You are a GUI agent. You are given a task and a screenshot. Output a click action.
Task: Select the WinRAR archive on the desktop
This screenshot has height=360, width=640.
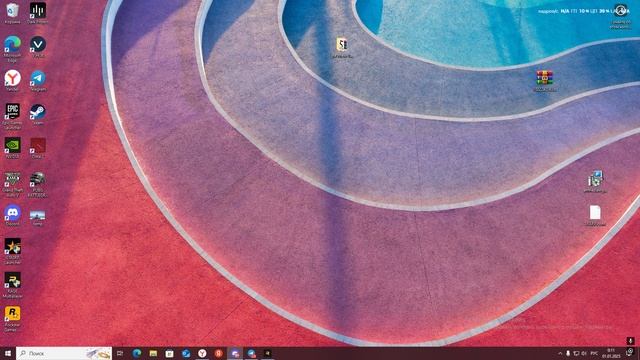(544, 80)
